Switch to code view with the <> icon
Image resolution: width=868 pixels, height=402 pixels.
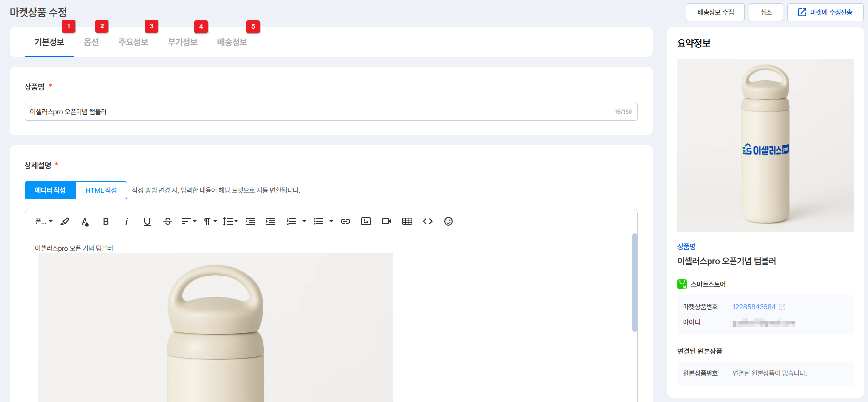click(428, 221)
